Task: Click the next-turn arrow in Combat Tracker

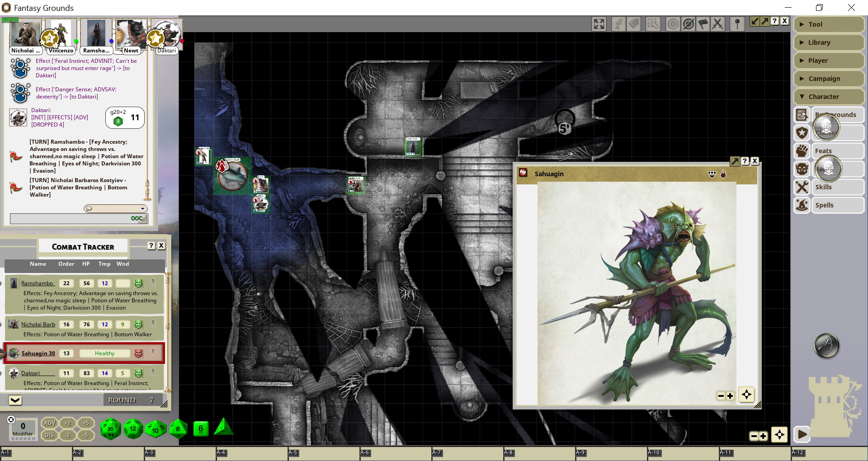Action: click(15, 400)
